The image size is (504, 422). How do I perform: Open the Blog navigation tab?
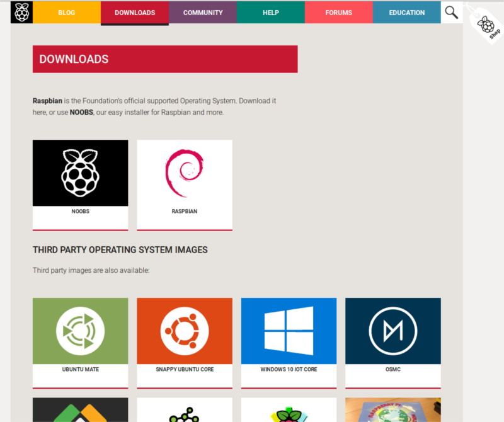[66, 13]
